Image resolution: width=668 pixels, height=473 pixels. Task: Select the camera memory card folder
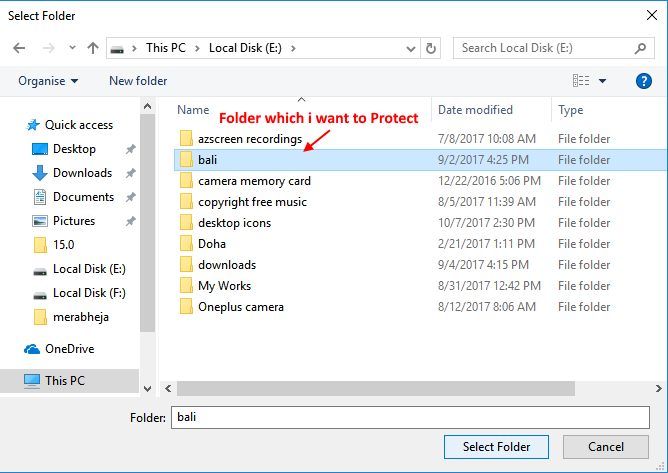pos(254,181)
